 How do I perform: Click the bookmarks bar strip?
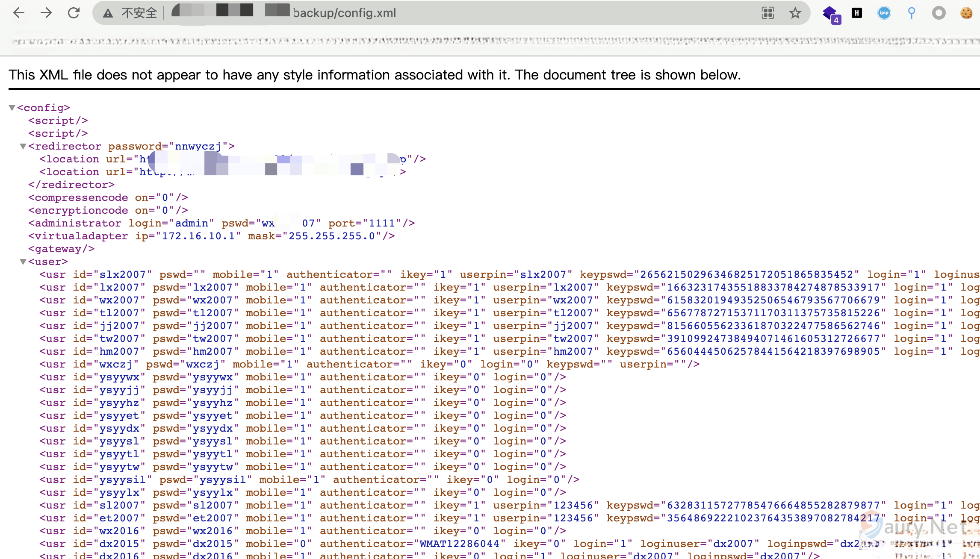pyautogui.click(x=490, y=41)
